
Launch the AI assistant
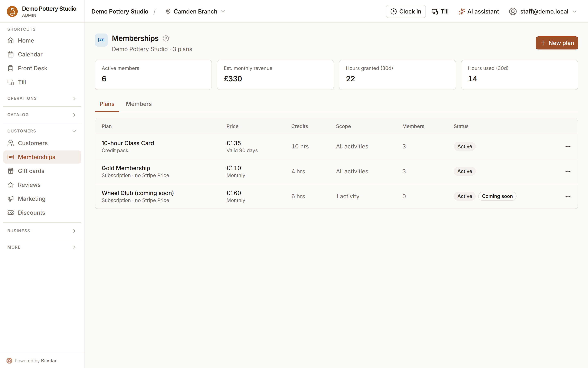point(479,11)
